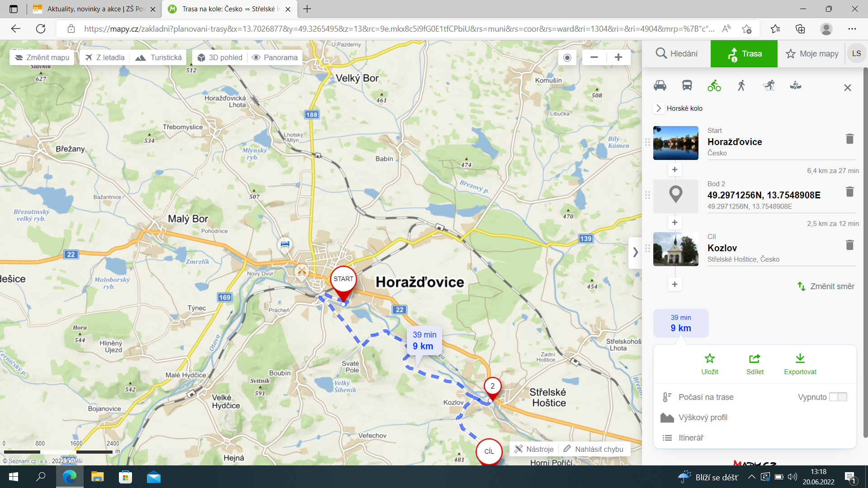Open Moje mapy tab
868x488 pixels.
point(811,54)
